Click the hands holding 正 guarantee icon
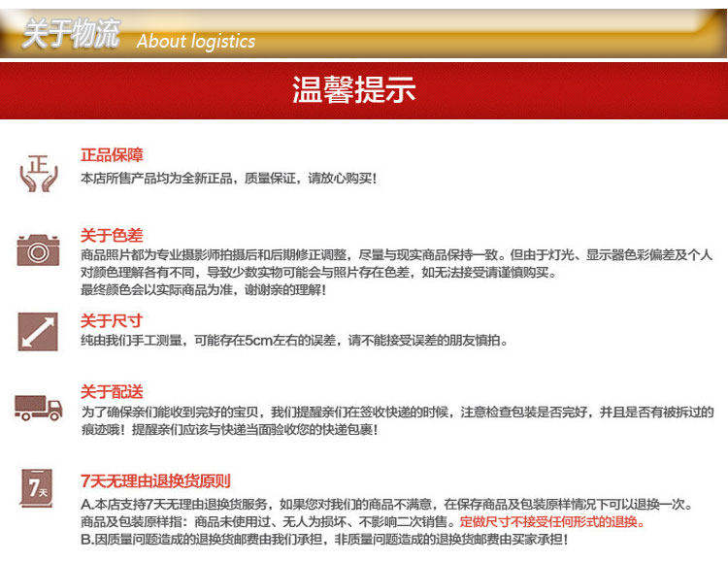Screen dimensions: 728x562 coord(39,173)
